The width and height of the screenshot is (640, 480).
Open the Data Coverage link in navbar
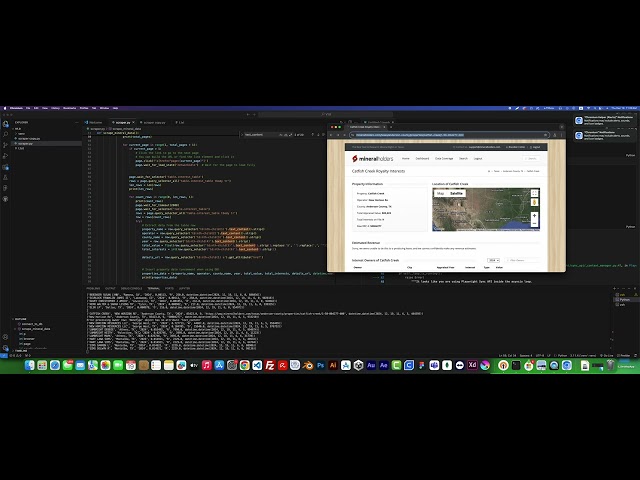(x=444, y=158)
